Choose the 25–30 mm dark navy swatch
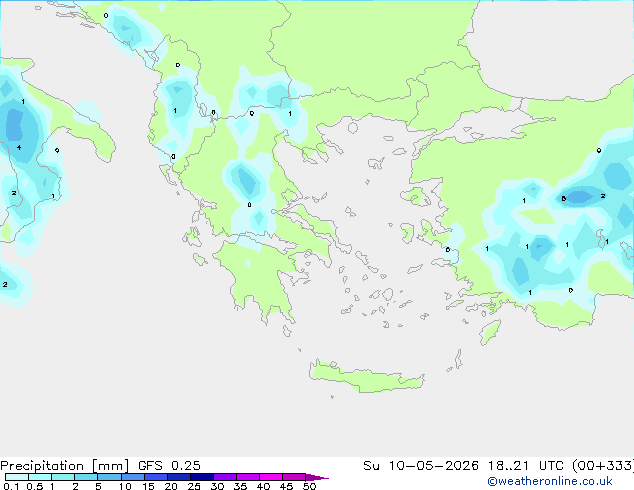This screenshot has height=490, width=634. (202, 477)
